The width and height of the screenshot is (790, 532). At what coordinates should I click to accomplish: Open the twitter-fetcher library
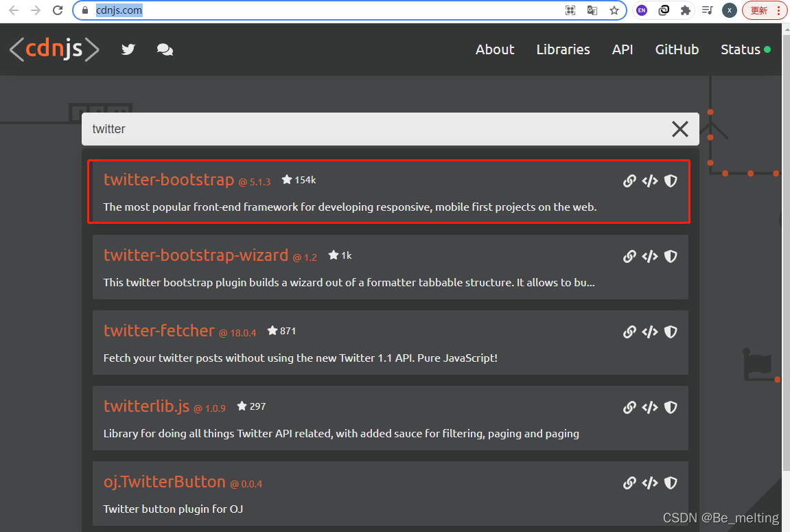pyautogui.click(x=159, y=330)
